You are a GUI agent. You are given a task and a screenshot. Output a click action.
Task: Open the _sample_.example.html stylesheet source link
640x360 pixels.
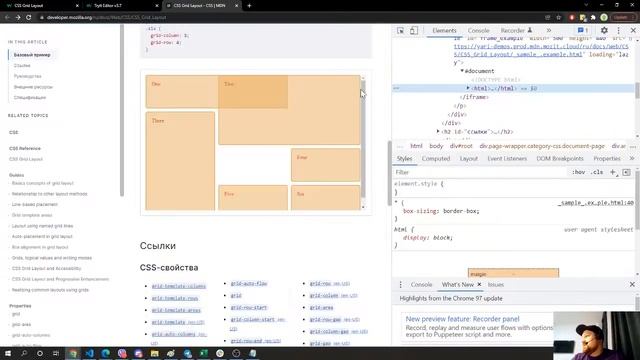point(596,202)
